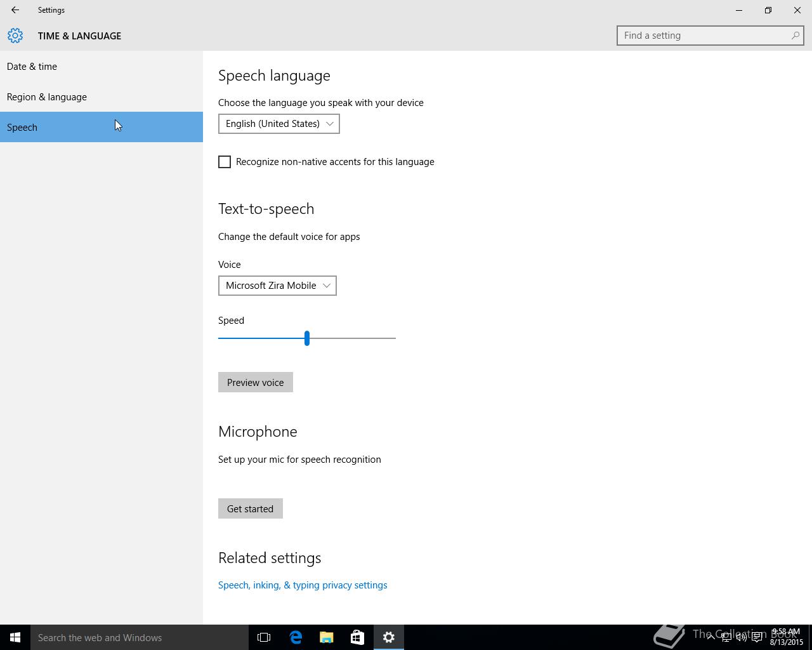812x650 pixels.
Task: Click the Preview voice button
Action: pos(256,382)
